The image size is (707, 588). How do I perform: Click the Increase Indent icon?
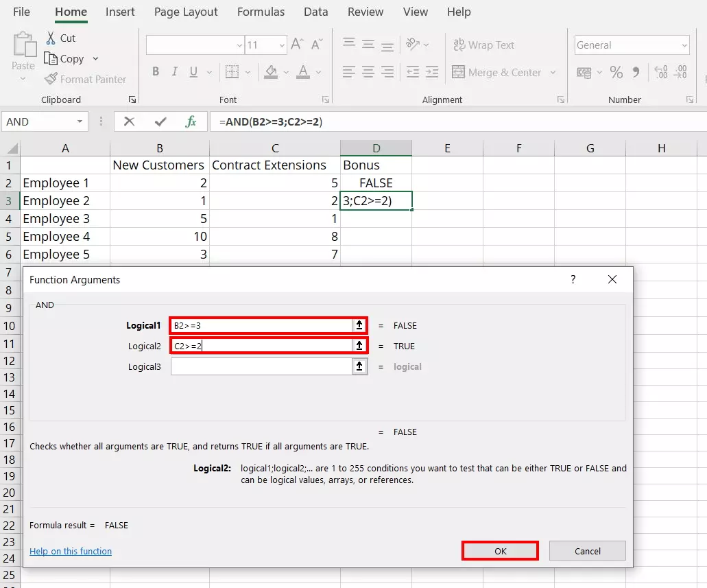(x=432, y=72)
